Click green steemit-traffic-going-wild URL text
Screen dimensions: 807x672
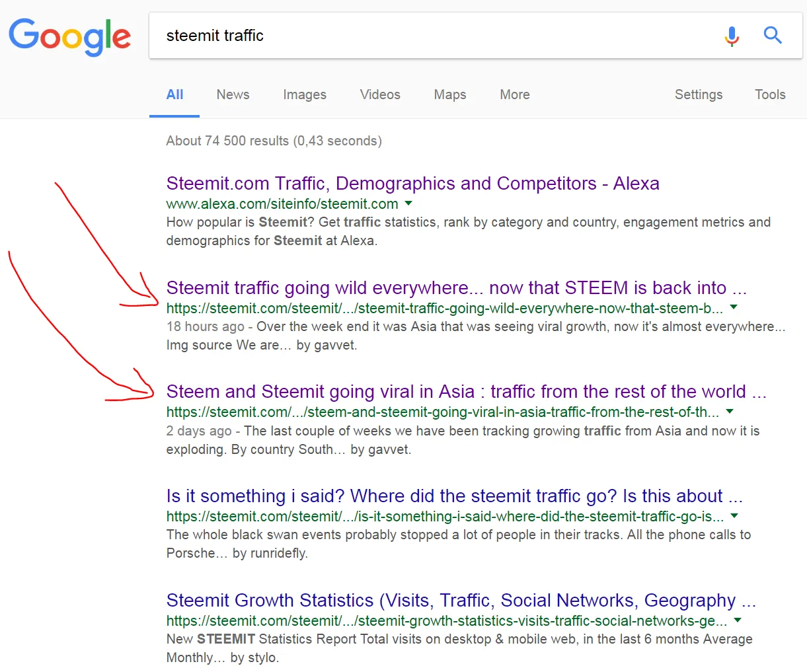pyautogui.click(x=444, y=308)
